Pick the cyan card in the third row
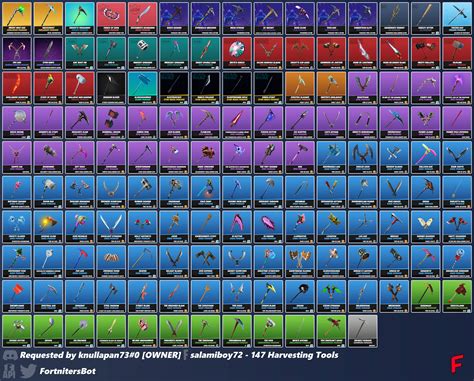The width and height of the screenshot is (474, 381). pos(143,88)
